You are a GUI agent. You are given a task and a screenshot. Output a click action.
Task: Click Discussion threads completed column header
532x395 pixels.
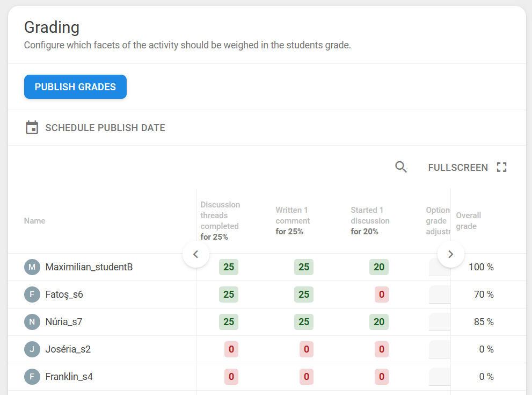(220, 220)
